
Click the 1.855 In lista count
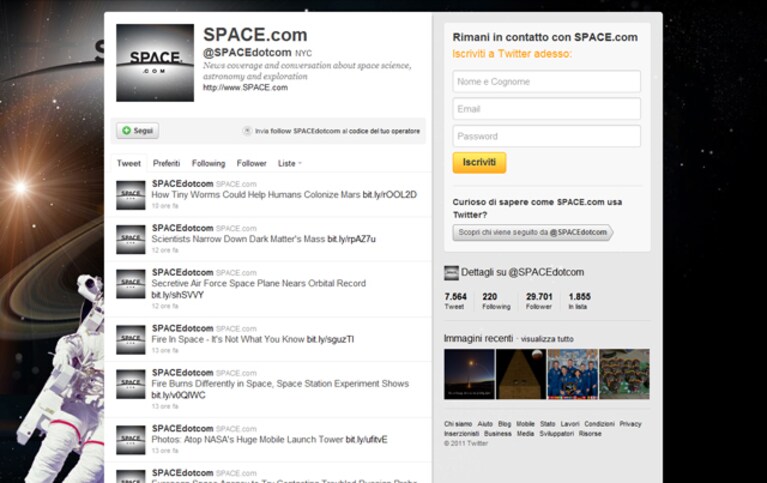click(579, 301)
